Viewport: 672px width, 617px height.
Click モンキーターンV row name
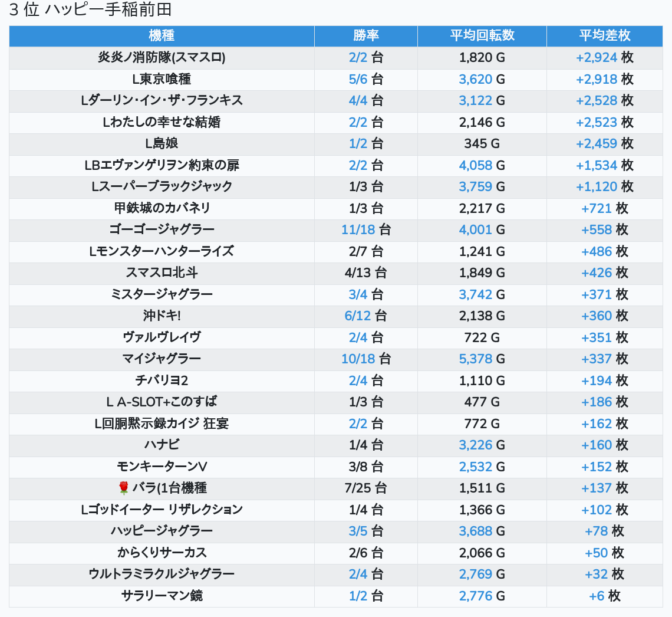coord(162,467)
